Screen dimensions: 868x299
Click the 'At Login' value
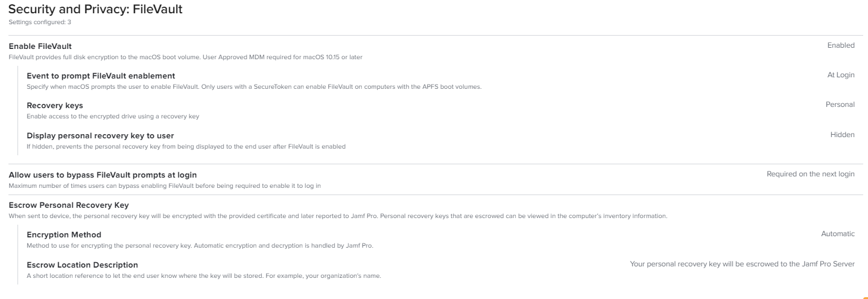[x=841, y=75]
